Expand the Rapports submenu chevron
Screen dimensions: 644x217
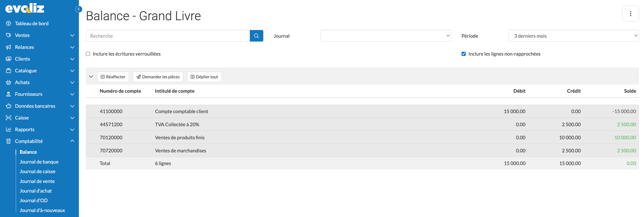[72, 129]
